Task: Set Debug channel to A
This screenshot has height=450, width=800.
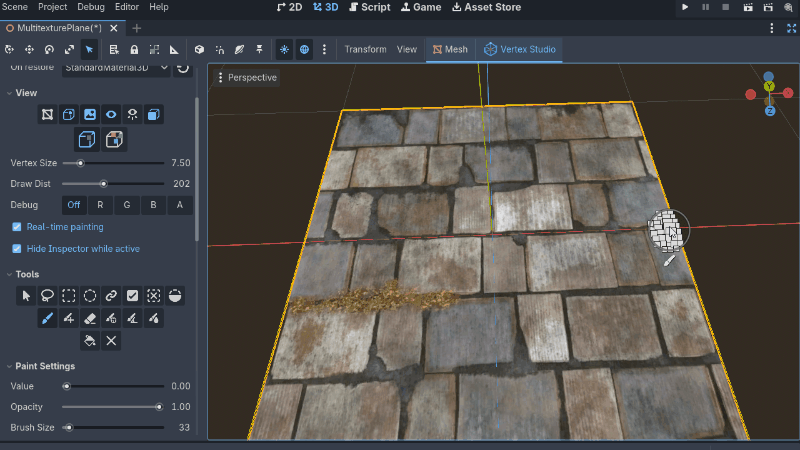Action: coord(180,205)
